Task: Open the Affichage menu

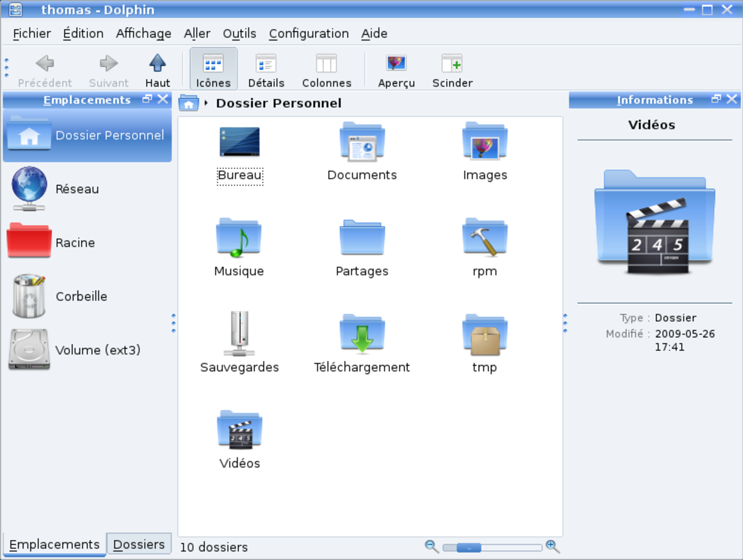Action: pyautogui.click(x=144, y=33)
